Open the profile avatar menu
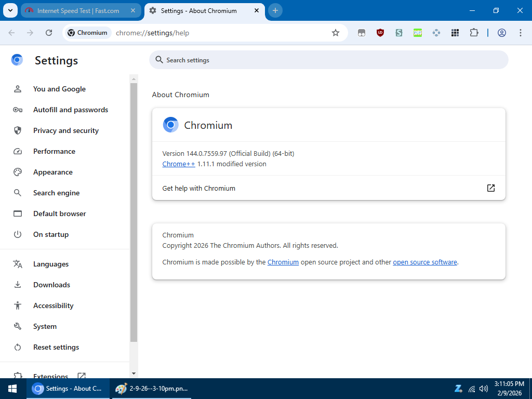Screen dimensions: 532x399 [x=502, y=33]
